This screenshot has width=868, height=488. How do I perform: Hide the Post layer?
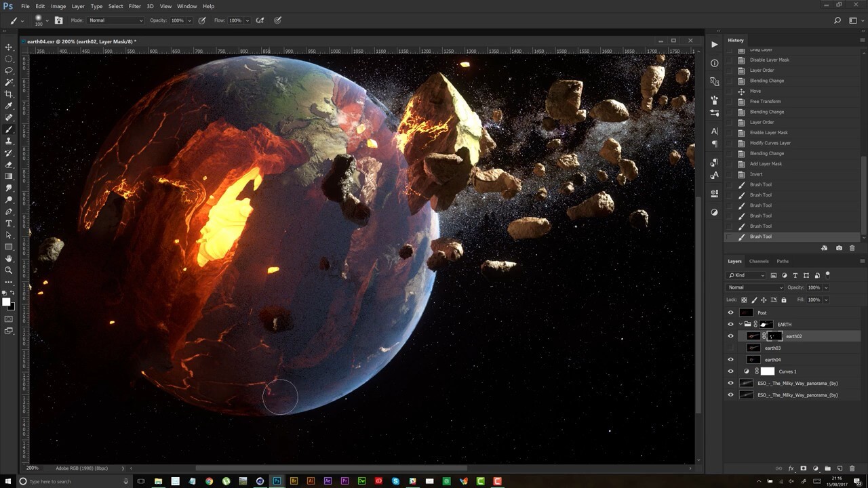(730, 312)
